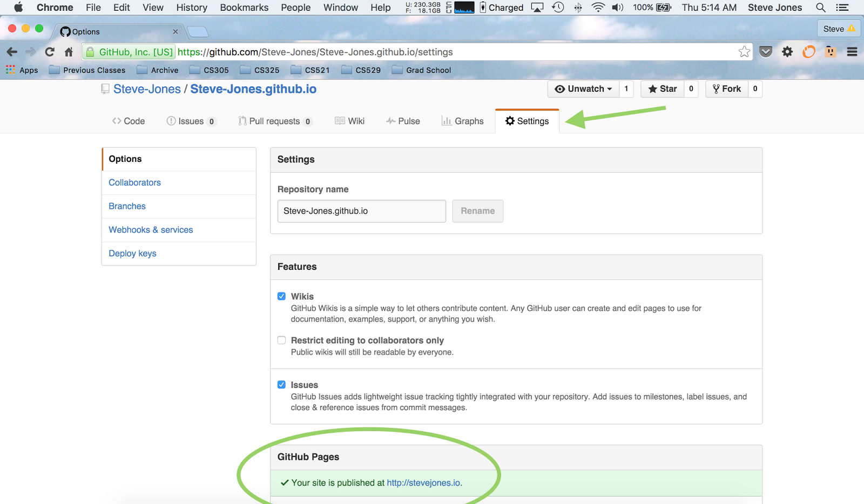Open the Apple menu
Image resolution: width=864 pixels, height=504 pixels.
pyautogui.click(x=18, y=8)
